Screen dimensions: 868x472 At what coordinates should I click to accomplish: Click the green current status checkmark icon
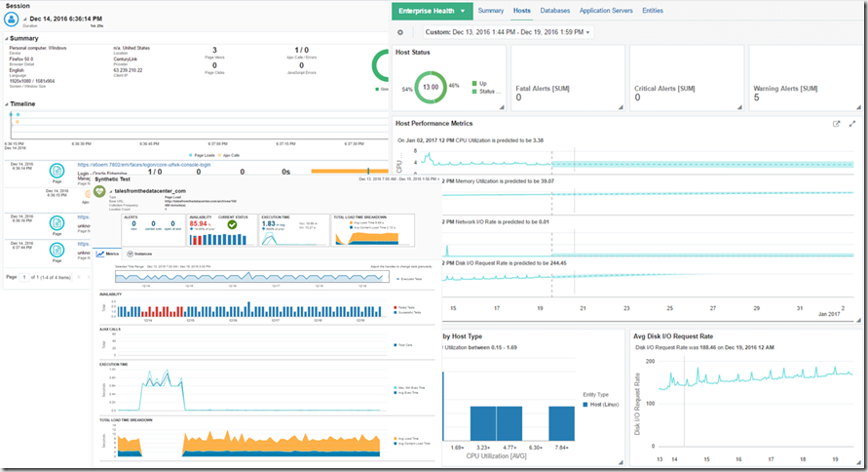click(233, 224)
